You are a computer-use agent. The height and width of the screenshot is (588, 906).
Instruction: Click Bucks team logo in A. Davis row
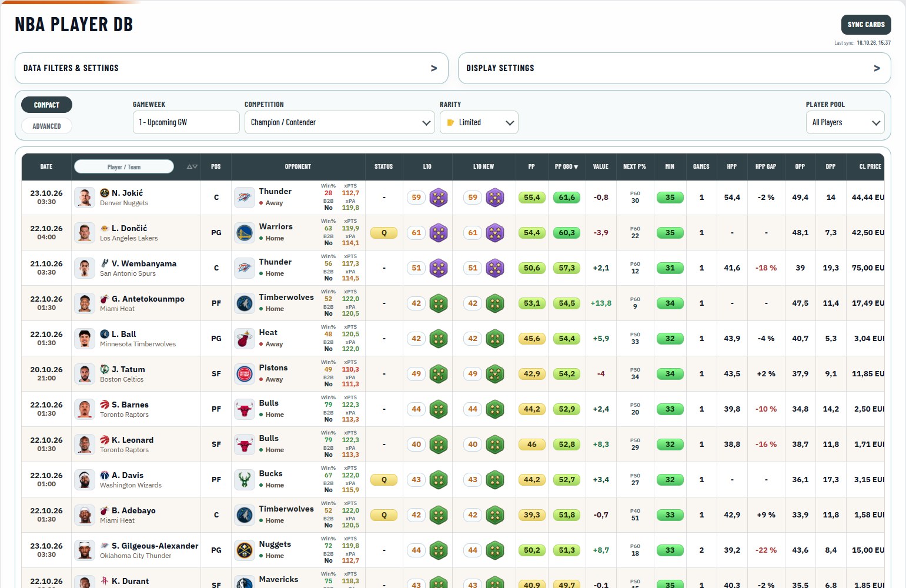[244, 480]
